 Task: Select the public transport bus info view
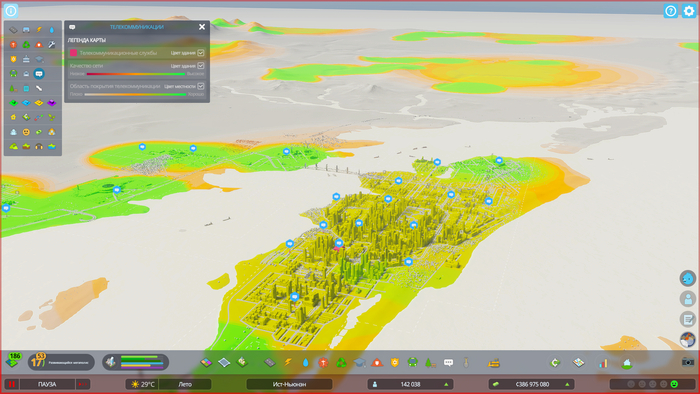coord(13,74)
